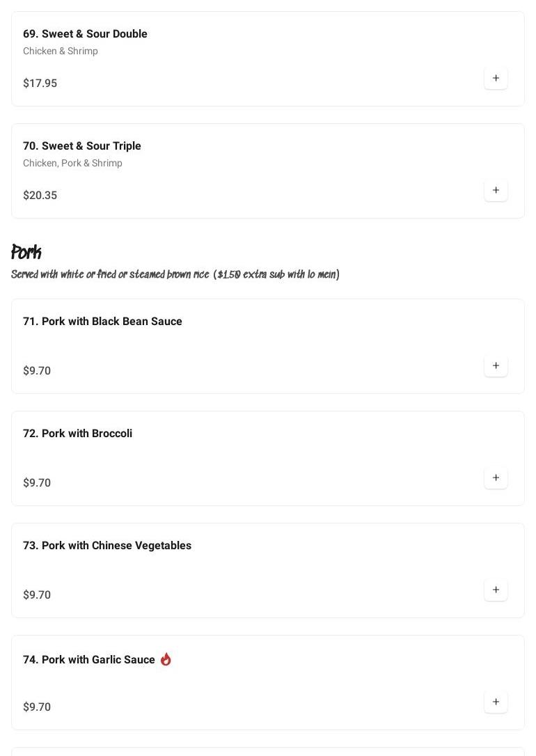Select 71. Pork with Black Bean Sauce title
The image size is (536, 756).
click(x=102, y=322)
